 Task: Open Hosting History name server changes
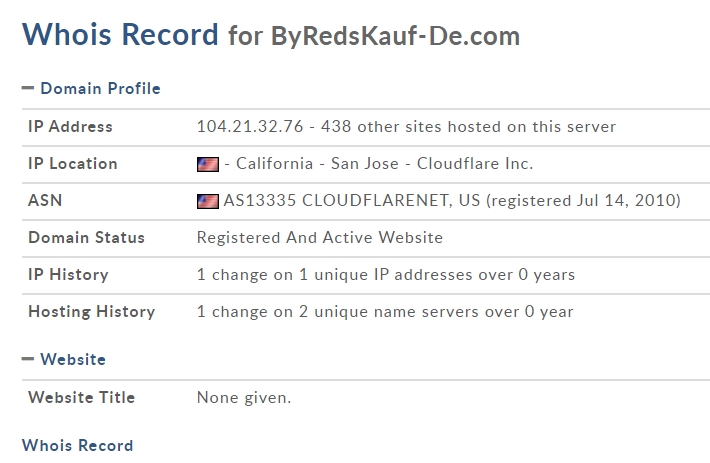click(385, 312)
